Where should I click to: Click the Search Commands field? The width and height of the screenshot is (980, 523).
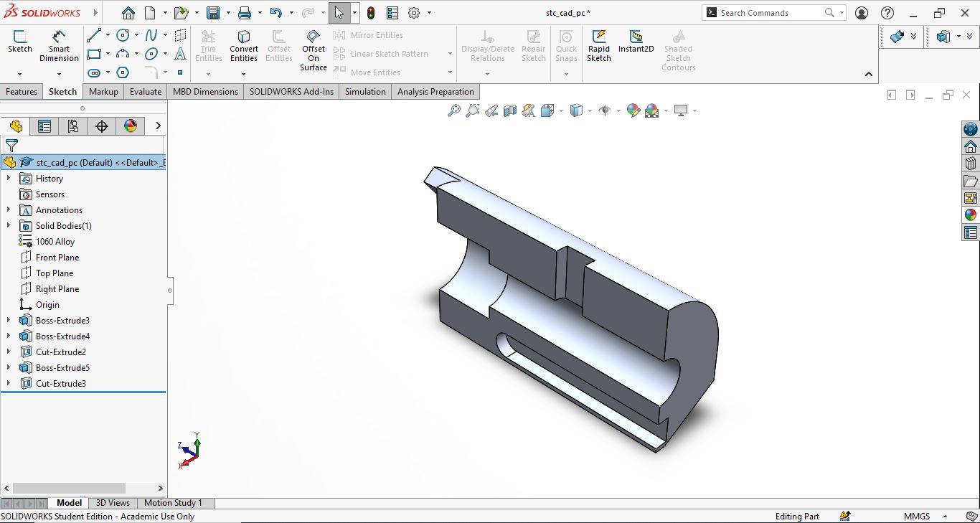(770, 13)
